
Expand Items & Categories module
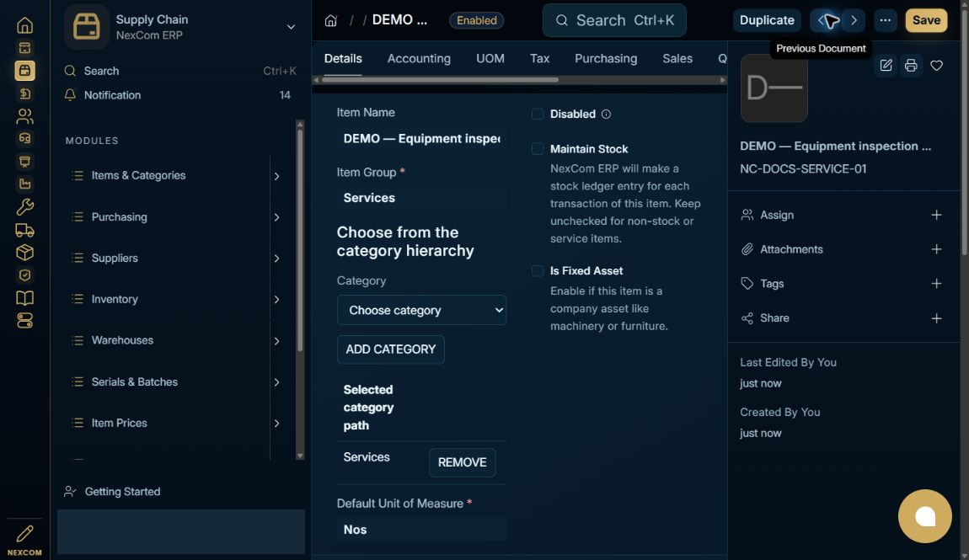click(276, 176)
